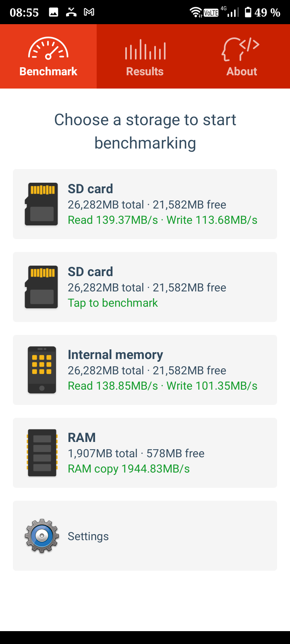The width and height of the screenshot is (290, 644).
Task: Tap the "1,907MB total" RAM info line
Action: pyautogui.click(x=103, y=453)
